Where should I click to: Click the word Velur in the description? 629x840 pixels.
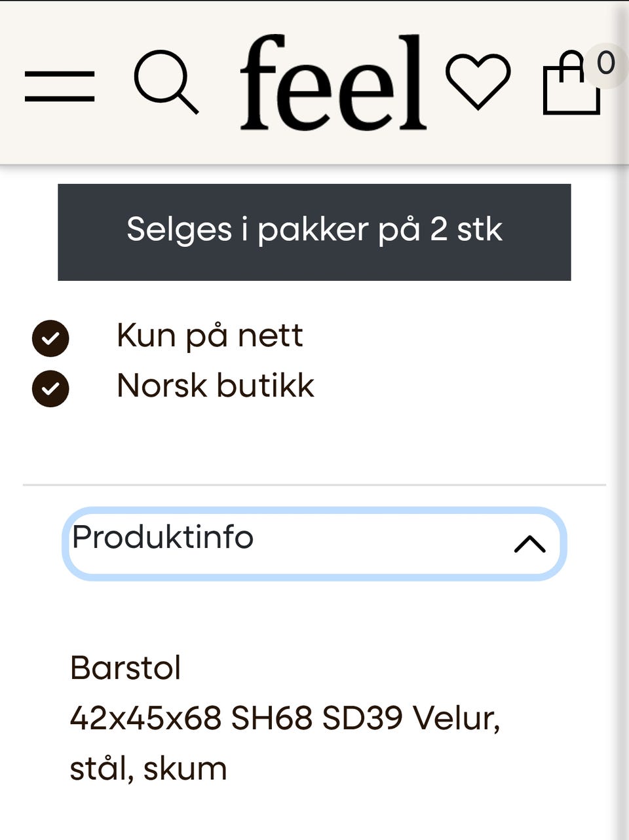[456, 718]
